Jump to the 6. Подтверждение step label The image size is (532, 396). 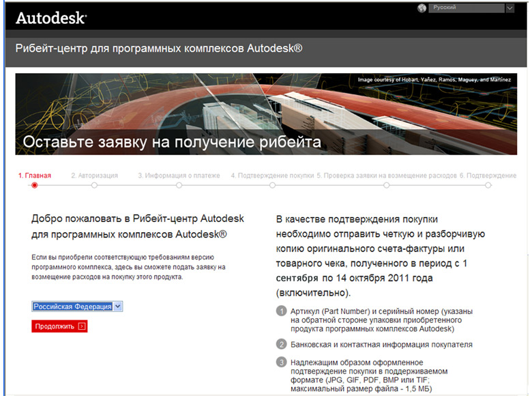point(488,175)
